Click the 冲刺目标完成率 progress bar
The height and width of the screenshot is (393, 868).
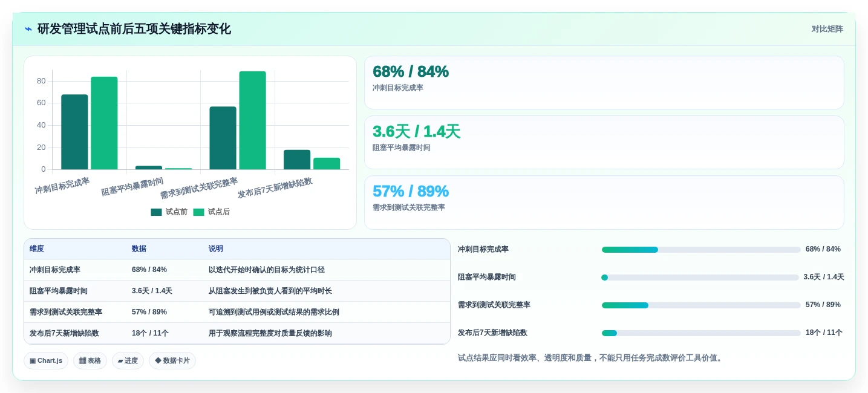tap(701, 250)
